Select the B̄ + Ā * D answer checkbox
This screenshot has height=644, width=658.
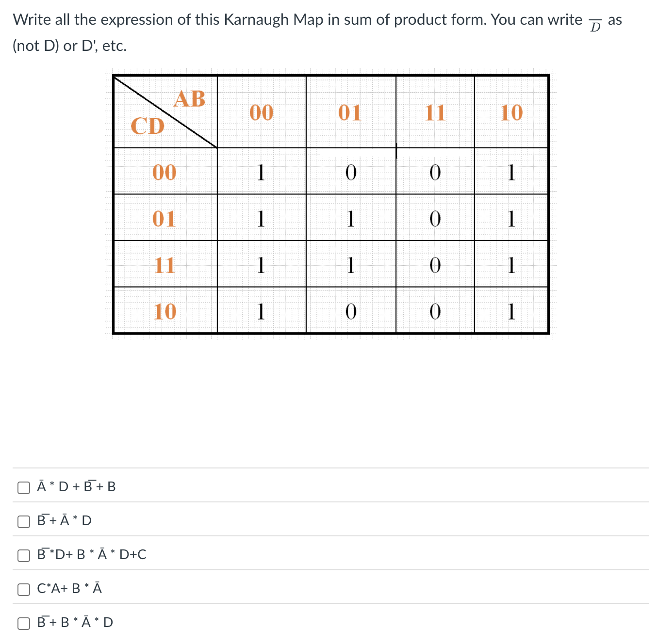pos(24,521)
